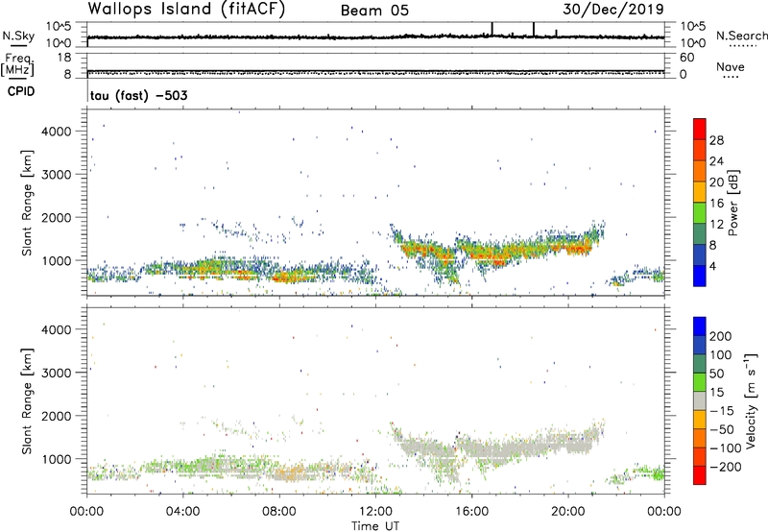This screenshot has width=768, height=532.
Task: Click the velocity colorbar value '-200'
Action: 725,467
